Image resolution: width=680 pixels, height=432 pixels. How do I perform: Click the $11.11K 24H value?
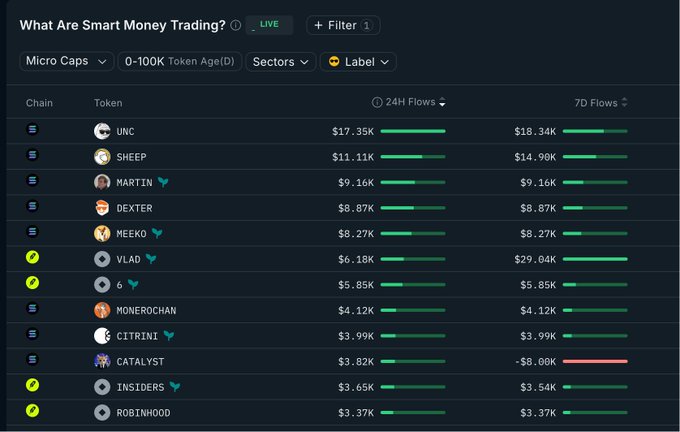coord(353,157)
